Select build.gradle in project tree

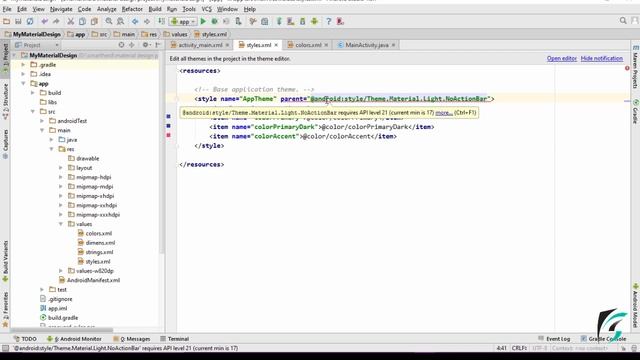pyautogui.click(x=59, y=318)
